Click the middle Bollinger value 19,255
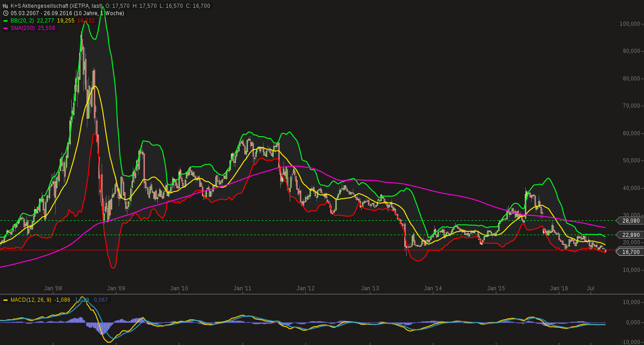This screenshot has height=345, width=644. pos(66,21)
